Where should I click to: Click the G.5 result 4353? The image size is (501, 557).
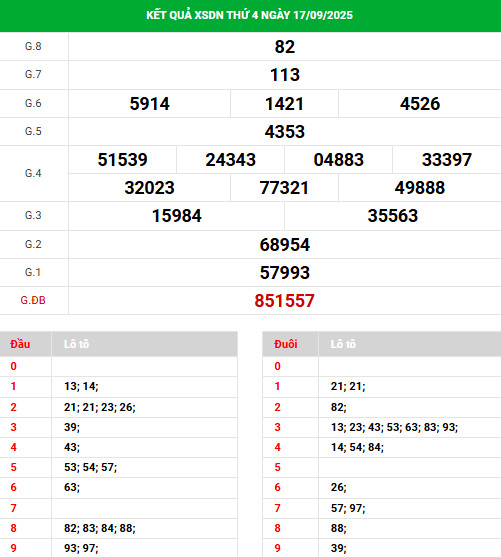coord(285,132)
